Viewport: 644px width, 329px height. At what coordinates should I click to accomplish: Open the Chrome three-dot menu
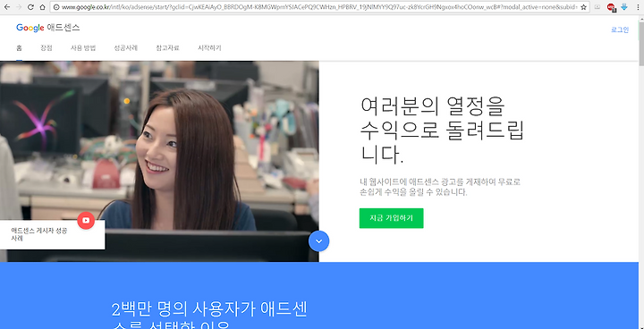coord(638,7)
